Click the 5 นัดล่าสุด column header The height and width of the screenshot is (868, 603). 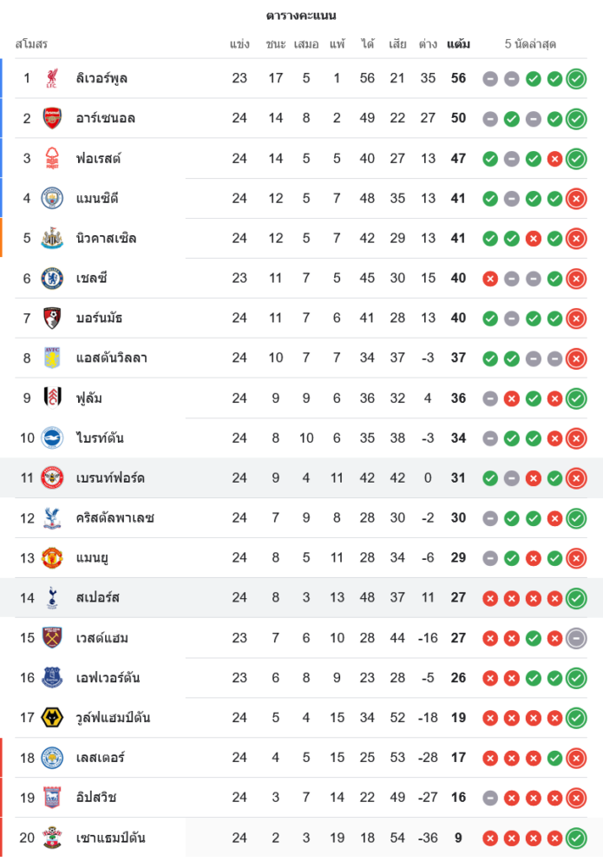coord(530,44)
